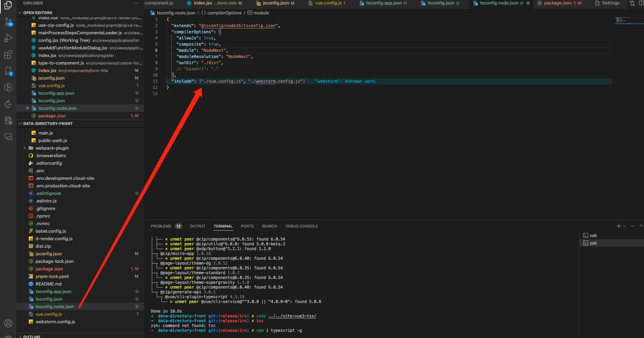Close tsconfig.node.json in Open Editors list
The image size is (644, 338).
pos(27,108)
